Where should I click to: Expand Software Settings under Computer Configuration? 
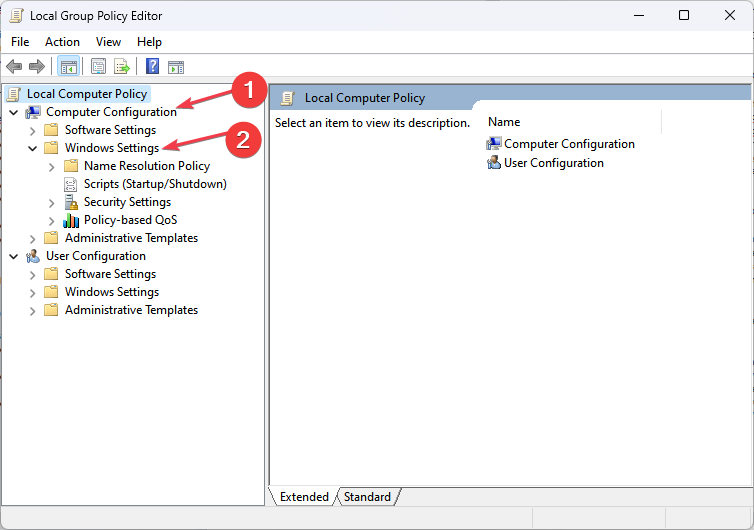click(32, 131)
